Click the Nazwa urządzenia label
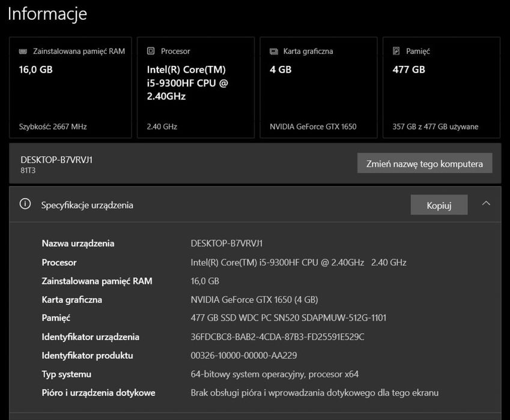This screenshot has height=420, width=510. click(78, 244)
